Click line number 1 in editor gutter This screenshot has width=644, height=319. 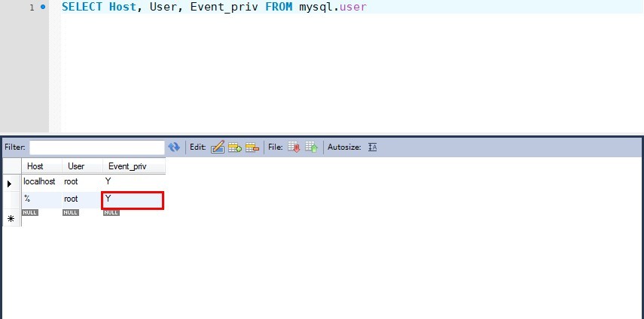click(32, 8)
